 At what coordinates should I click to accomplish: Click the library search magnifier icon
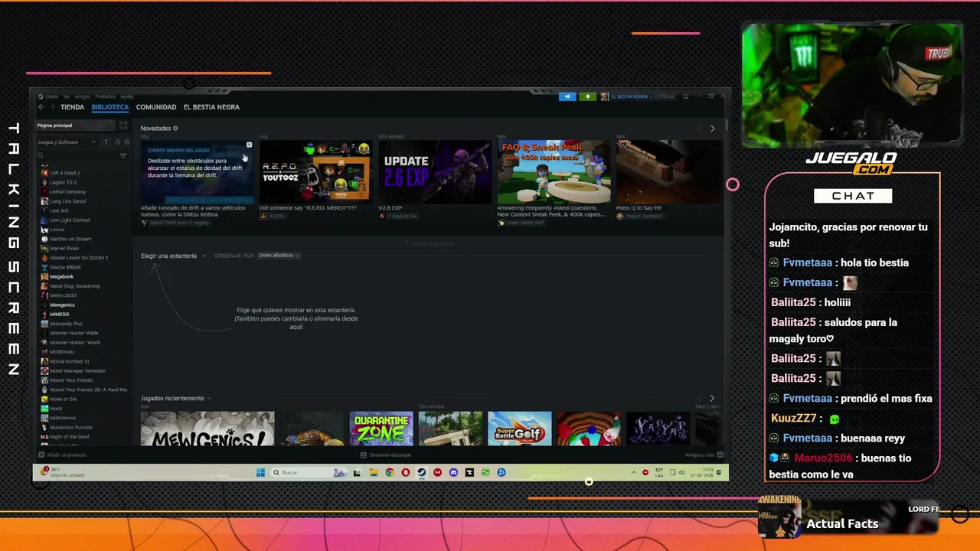41,155
